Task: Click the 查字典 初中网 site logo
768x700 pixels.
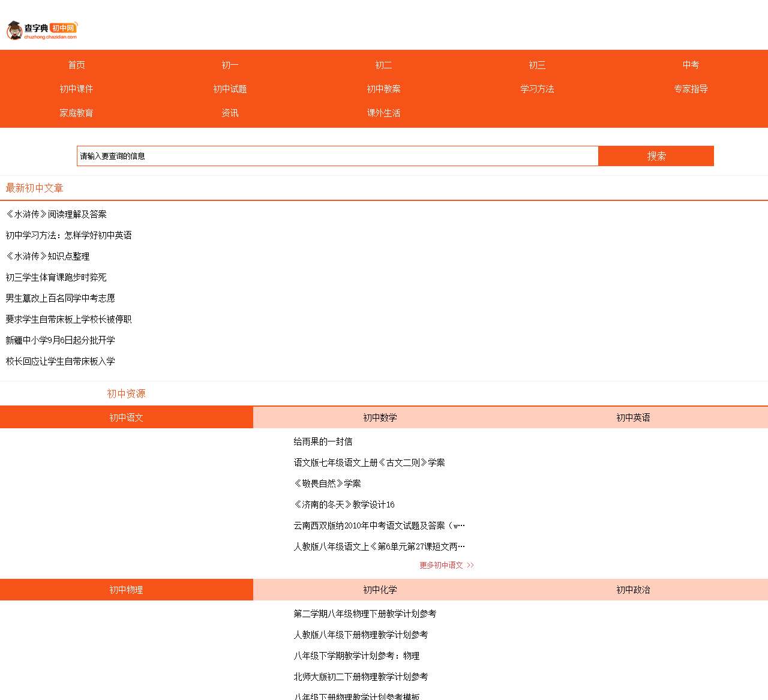Action: click(42, 30)
